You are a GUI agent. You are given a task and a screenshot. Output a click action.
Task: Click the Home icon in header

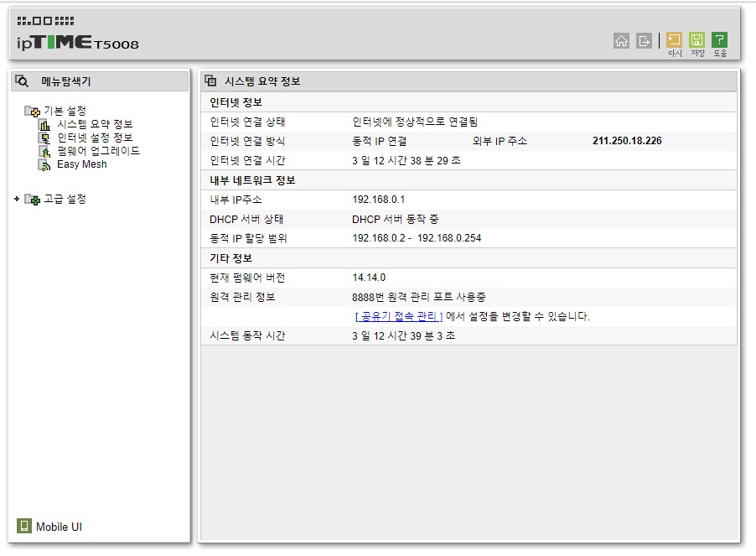[621, 41]
